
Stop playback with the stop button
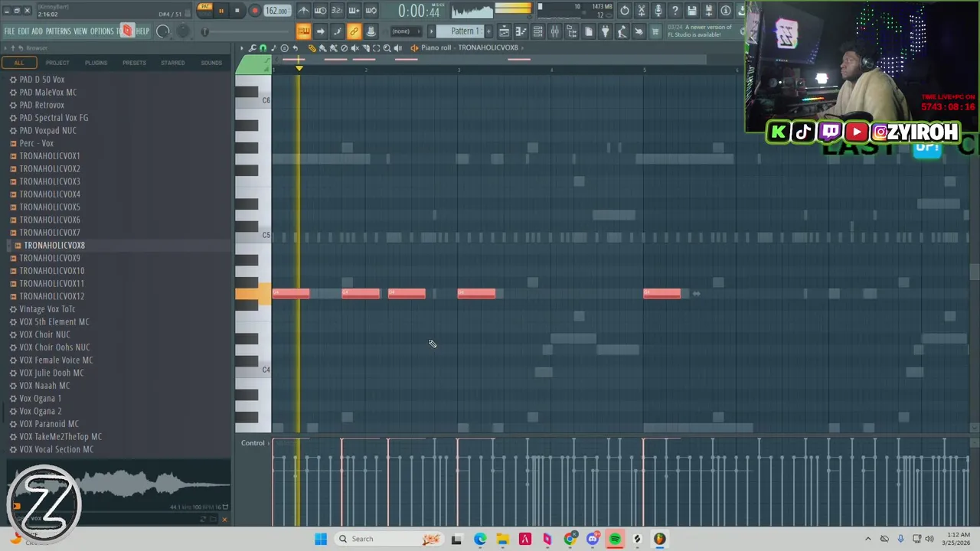click(x=237, y=11)
